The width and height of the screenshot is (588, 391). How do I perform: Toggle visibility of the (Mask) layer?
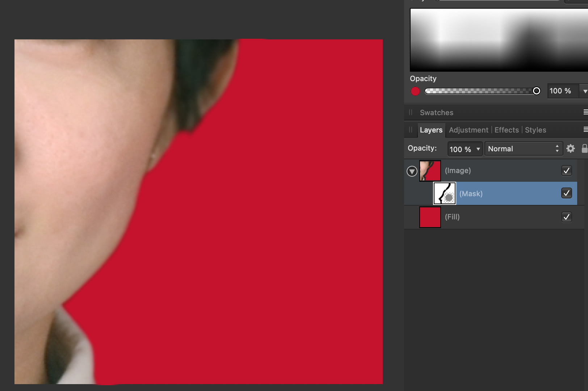[567, 193]
